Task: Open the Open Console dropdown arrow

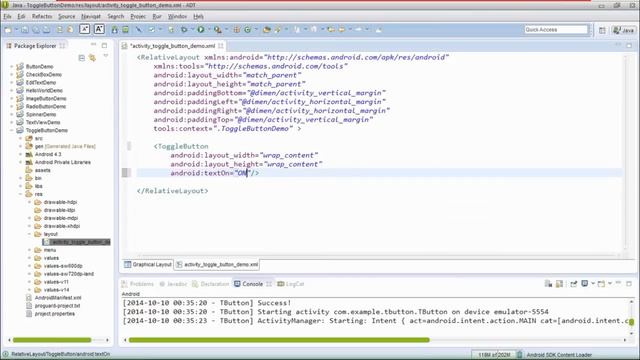Action: (610, 283)
